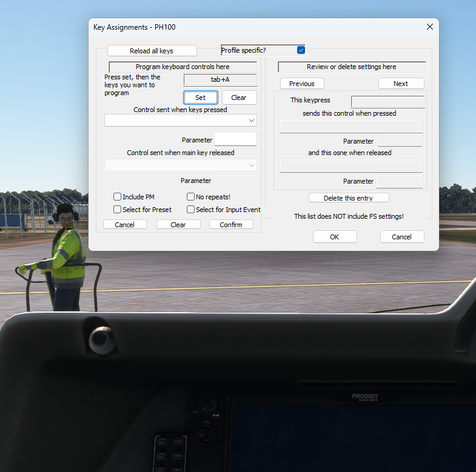Uncheck the Profile specific checkbox
Screen dimensions: 476x472
click(301, 50)
